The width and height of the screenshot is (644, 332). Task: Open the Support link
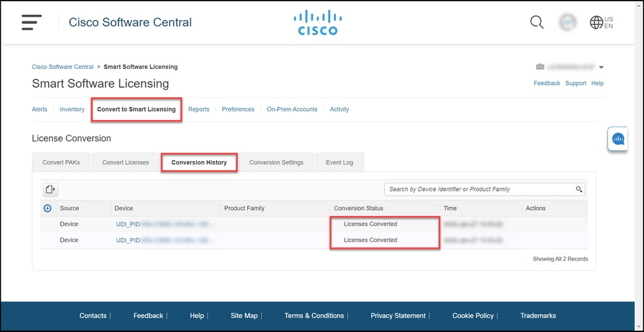point(576,83)
